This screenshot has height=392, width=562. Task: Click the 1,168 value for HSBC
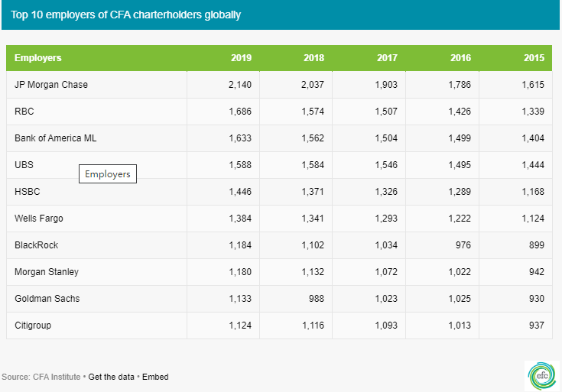click(x=533, y=192)
